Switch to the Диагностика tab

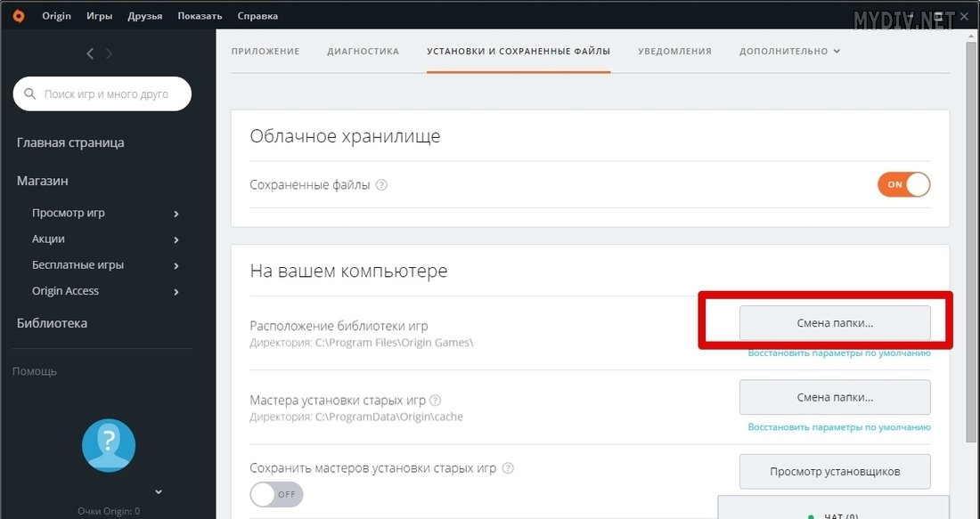pos(363,52)
